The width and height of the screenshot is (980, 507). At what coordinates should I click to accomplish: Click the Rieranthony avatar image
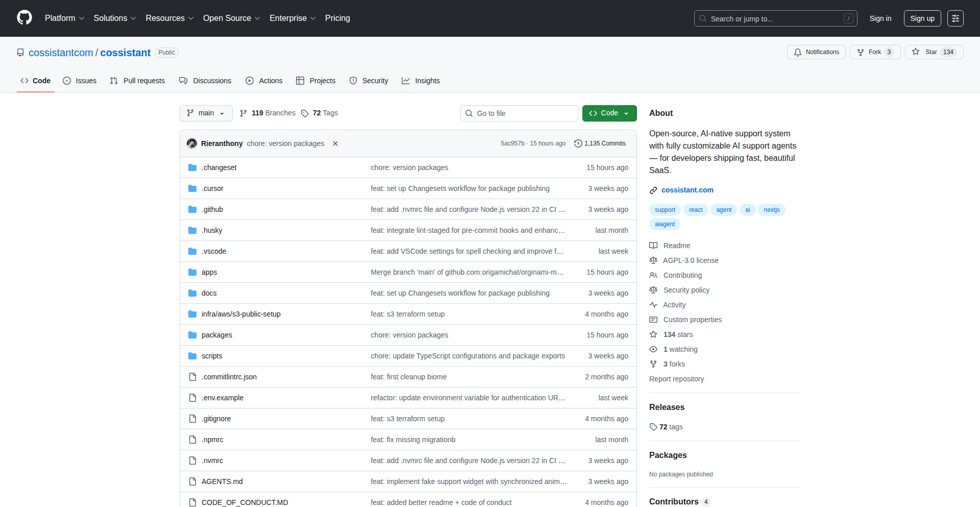pyautogui.click(x=192, y=143)
